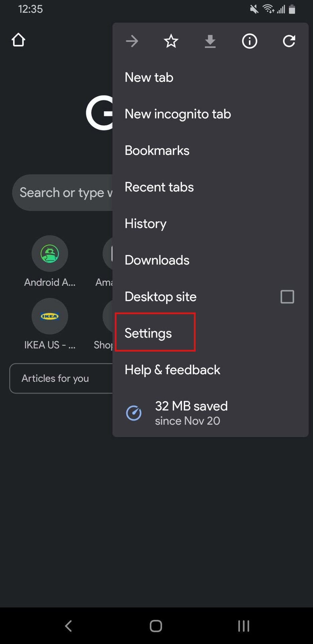The height and width of the screenshot is (644, 313).
Task: Open New tab from menu
Action: coord(149,77)
